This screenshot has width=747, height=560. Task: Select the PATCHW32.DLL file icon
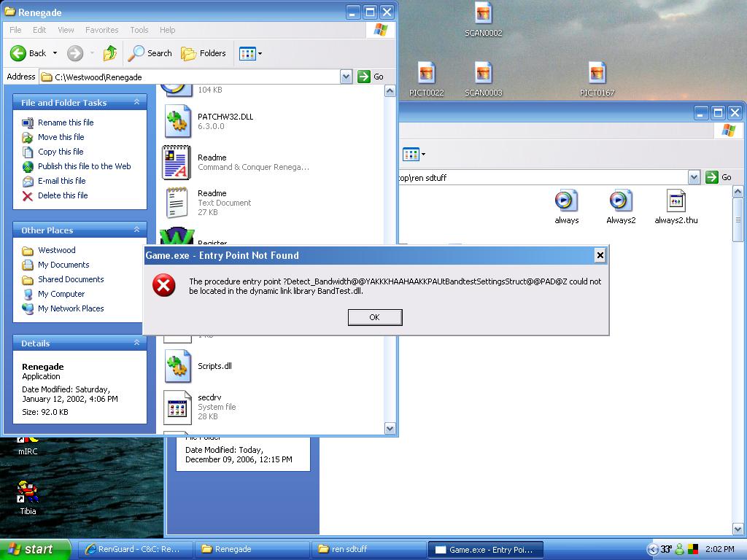(x=177, y=121)
